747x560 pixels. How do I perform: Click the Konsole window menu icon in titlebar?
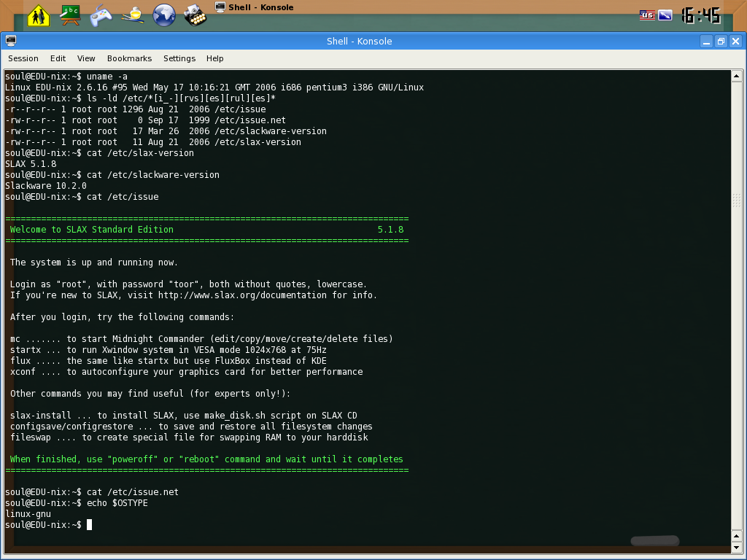click(x=11, y=41)
